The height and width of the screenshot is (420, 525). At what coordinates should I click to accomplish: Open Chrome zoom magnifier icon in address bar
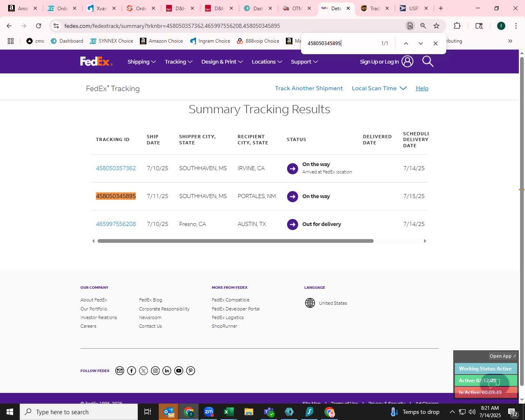click(x=423, y=26)
